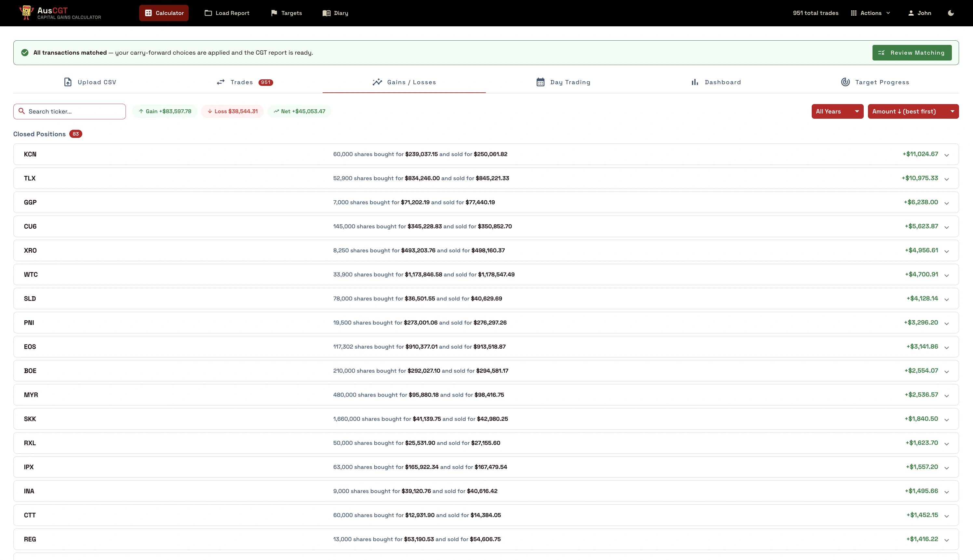Open the Dashboard tab
This screenshot has height=560, width=973.
(716, 82)
